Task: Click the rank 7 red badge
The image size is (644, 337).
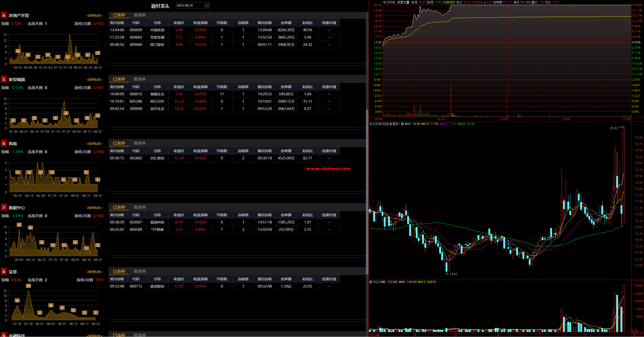Action: (4, 208)
